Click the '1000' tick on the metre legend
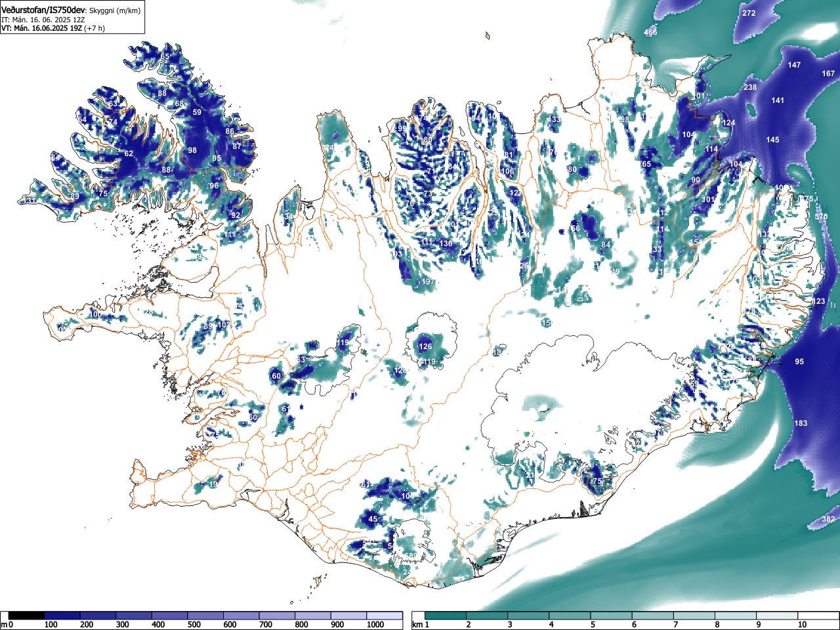 (375, 625)
